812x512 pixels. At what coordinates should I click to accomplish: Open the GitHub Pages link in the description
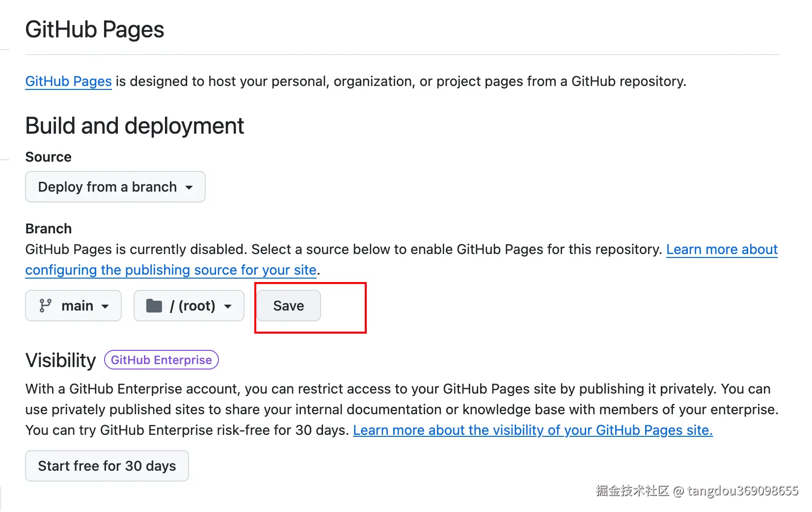[68, 81]
